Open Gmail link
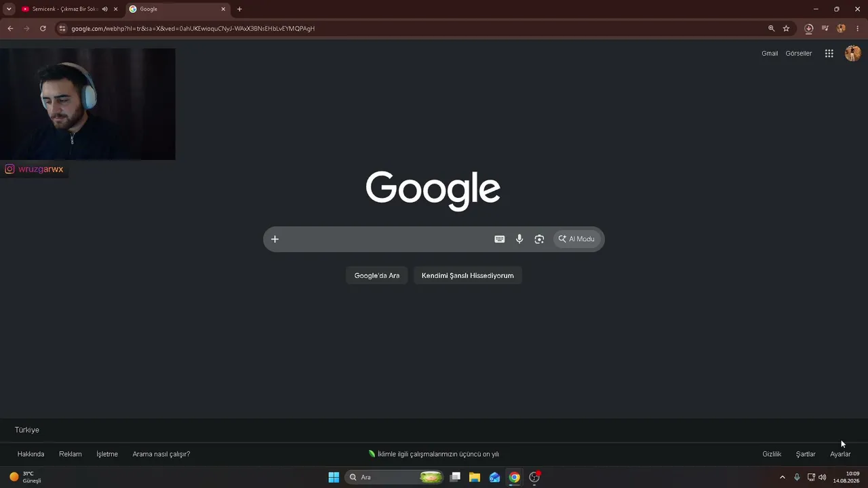The image size is (868, 488). pos(770,54)
